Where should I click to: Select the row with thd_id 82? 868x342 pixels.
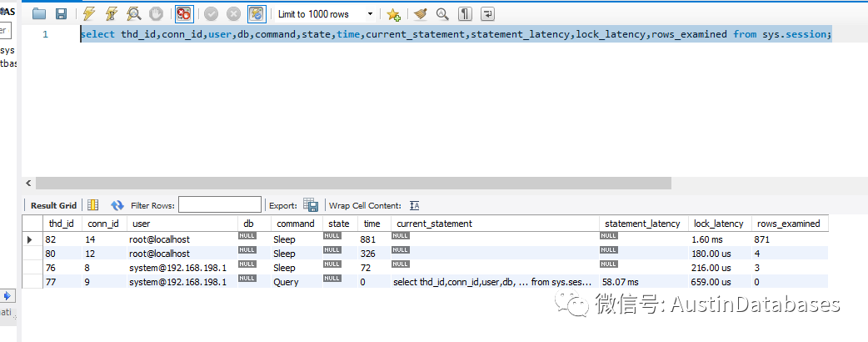[x=425, y=239]
